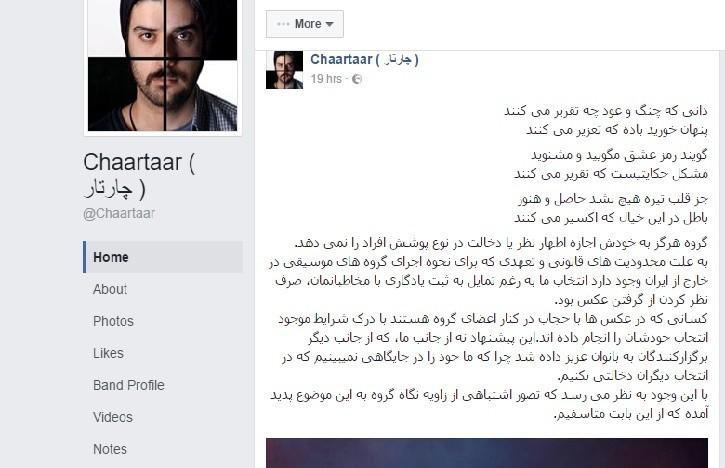Open the Likes section

coord(108,353)
